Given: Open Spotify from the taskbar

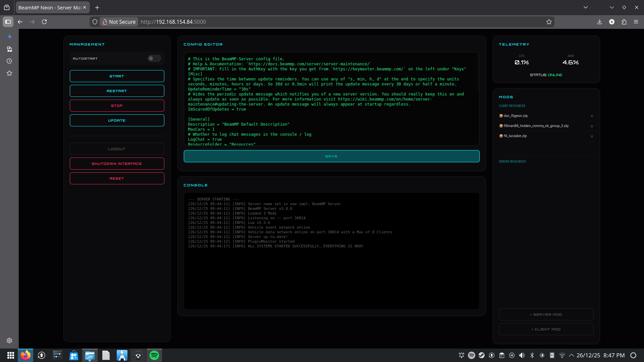Looking at the screenshot, I should click(154, 355).
